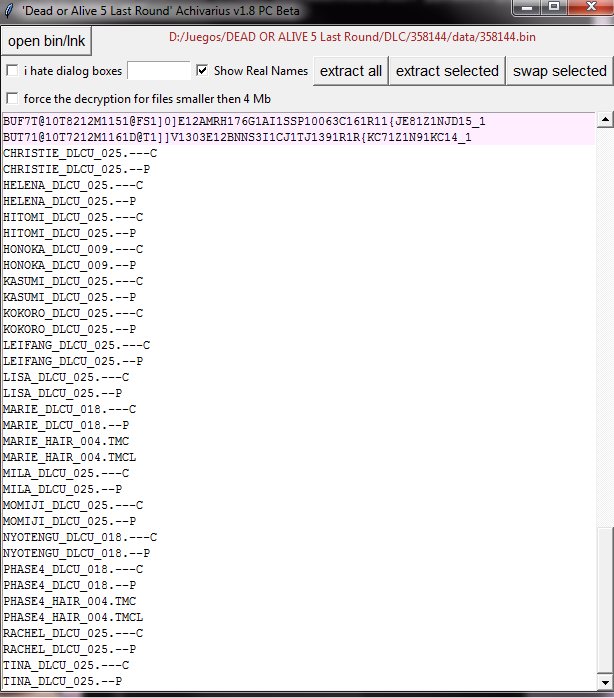Select CHRISTIE_DLCU_025.---C row
The height and width of the screenshot is (698, 614).
pos(298,153)
